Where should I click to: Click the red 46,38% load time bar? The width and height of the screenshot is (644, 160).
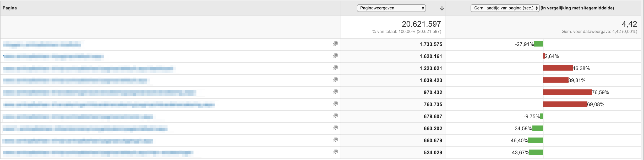pos(558,68)
